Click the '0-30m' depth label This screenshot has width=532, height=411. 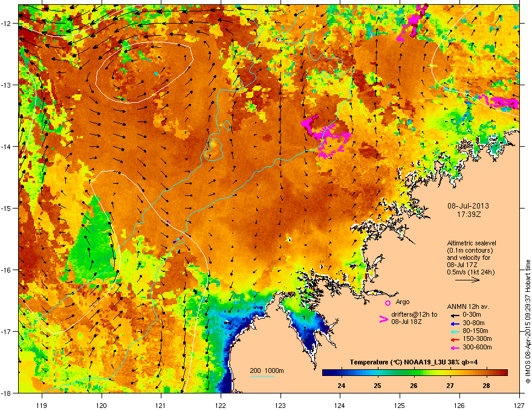472,315
